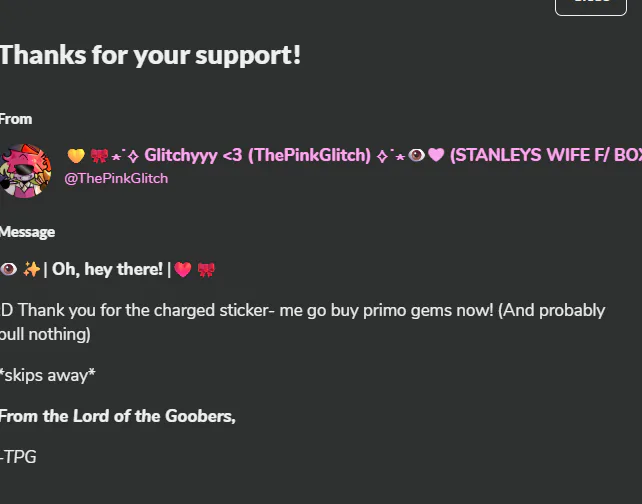Click the ribbon emoji ending the greeting line
This screenshot has height=504, width=642.
pos(206,270)
